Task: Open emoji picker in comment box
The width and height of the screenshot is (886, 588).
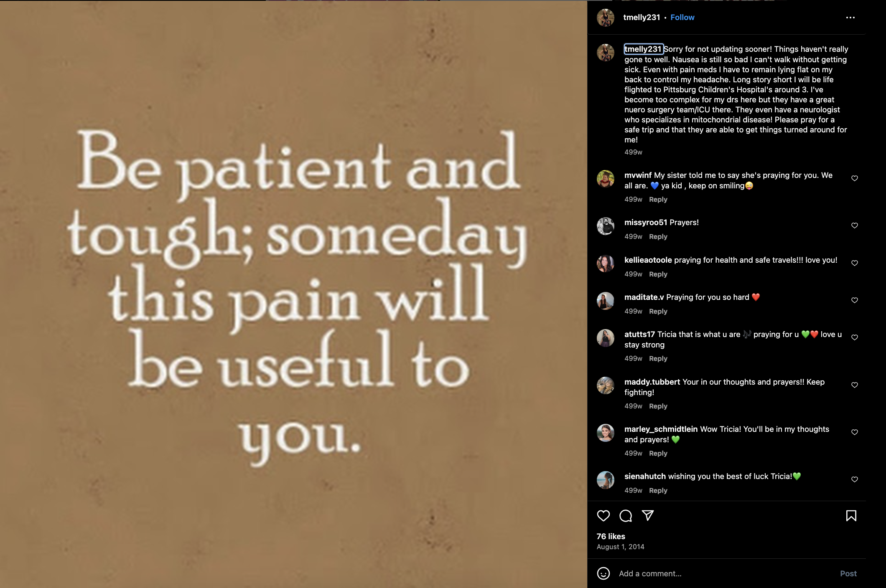Action: (x=603, y=573)
